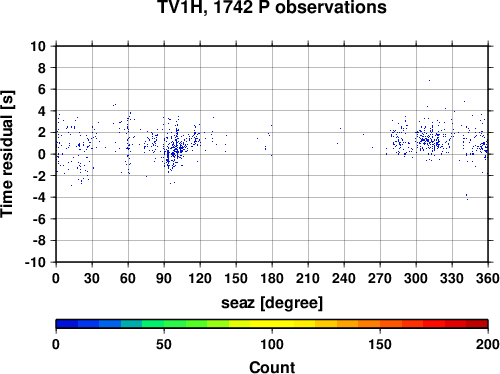500x374 pixels.
Task: Click the 200 label under the colorbar
Action: (488, 344)
